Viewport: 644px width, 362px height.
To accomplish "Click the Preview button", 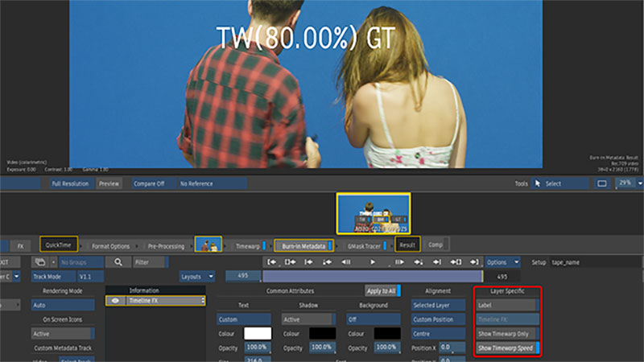I will click(x=109, y=183).
